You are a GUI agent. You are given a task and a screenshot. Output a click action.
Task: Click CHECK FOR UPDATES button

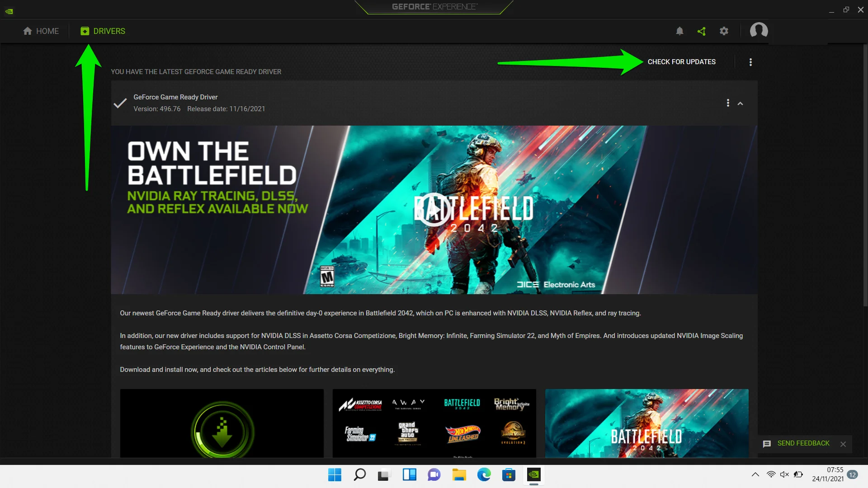click(681, 61)
